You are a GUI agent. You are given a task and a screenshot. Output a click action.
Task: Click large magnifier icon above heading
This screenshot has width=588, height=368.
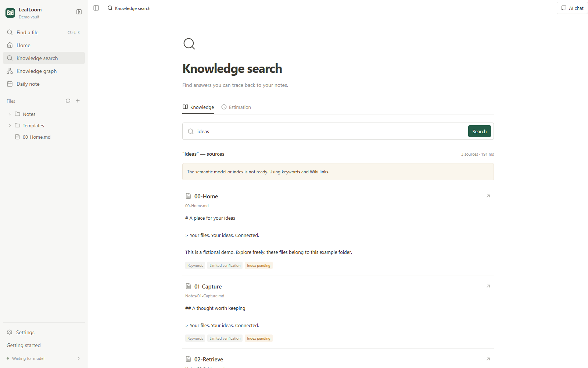pyautogui.click(x=189, y=44)
